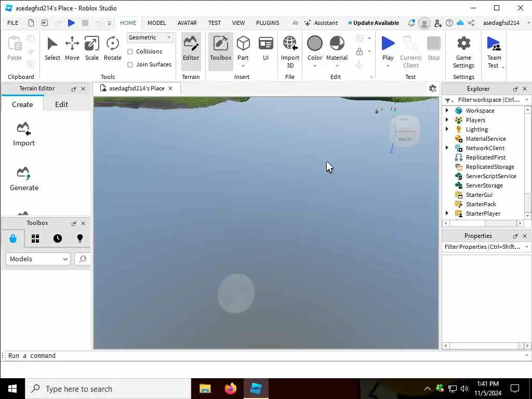Screen dimensions: 532x399
Task: Open the Geometric mode dropdown
Action: tap(150, 37)
